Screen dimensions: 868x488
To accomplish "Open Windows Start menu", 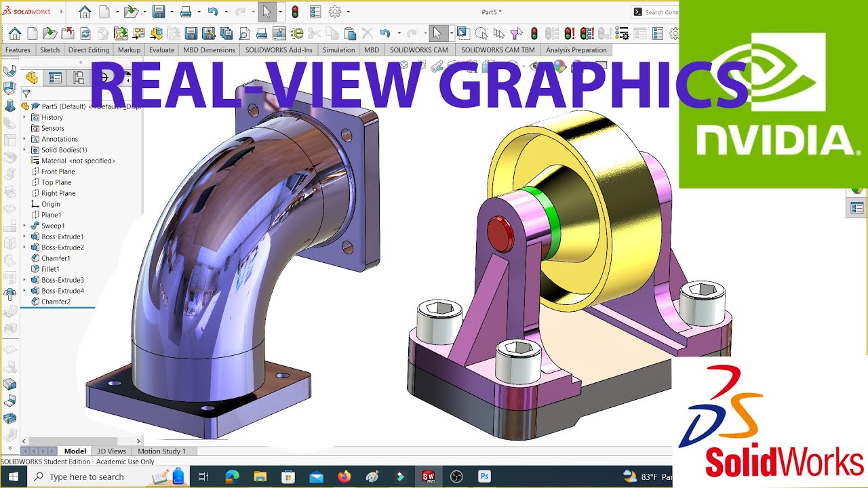I will (x=14, y=476).
